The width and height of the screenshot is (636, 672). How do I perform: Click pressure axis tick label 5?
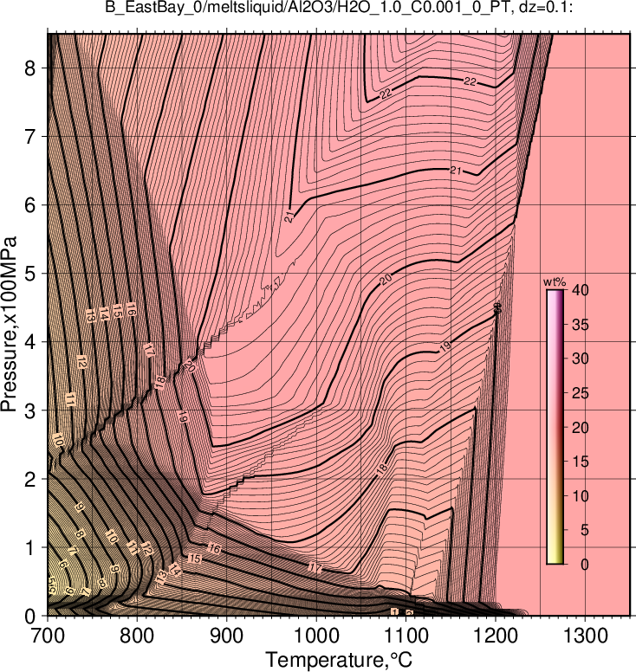click(29, 274)
